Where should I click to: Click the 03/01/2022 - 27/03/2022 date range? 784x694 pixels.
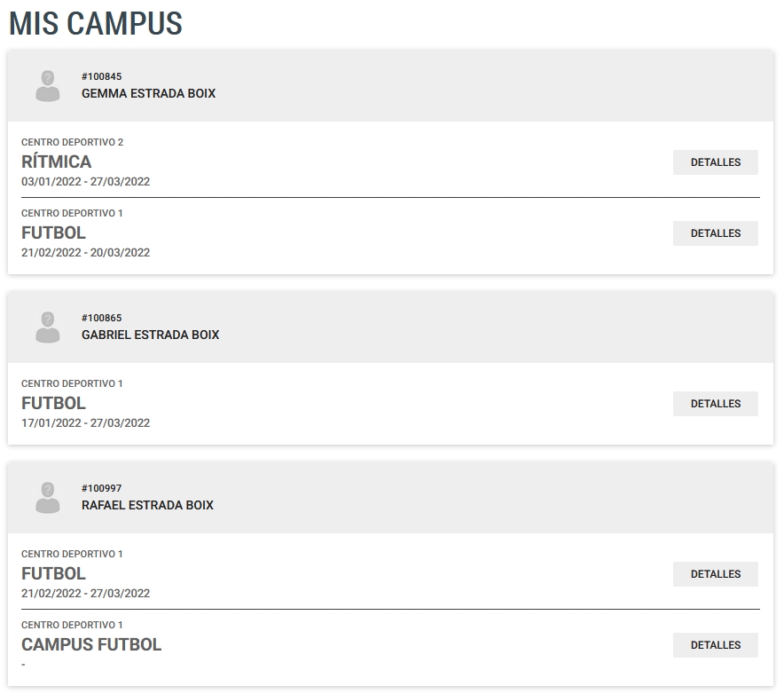pos(85,182)
